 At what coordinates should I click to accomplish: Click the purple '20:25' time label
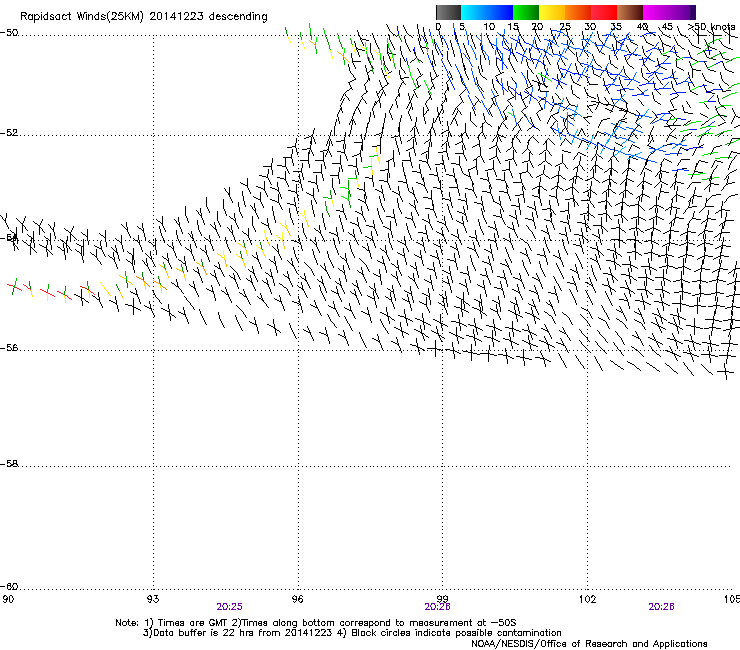229,607
